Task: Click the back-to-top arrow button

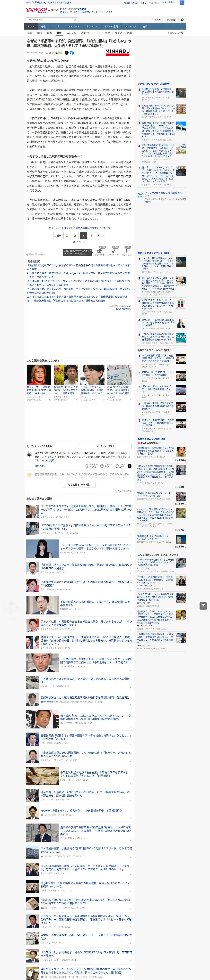Action: pyautogui.click(x=203, y=606)
